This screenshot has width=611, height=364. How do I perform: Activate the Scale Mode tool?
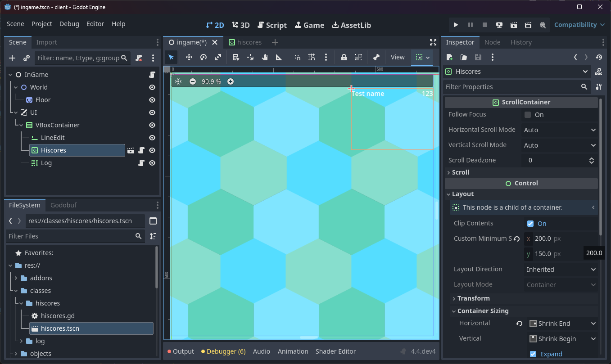coord(218,57)
